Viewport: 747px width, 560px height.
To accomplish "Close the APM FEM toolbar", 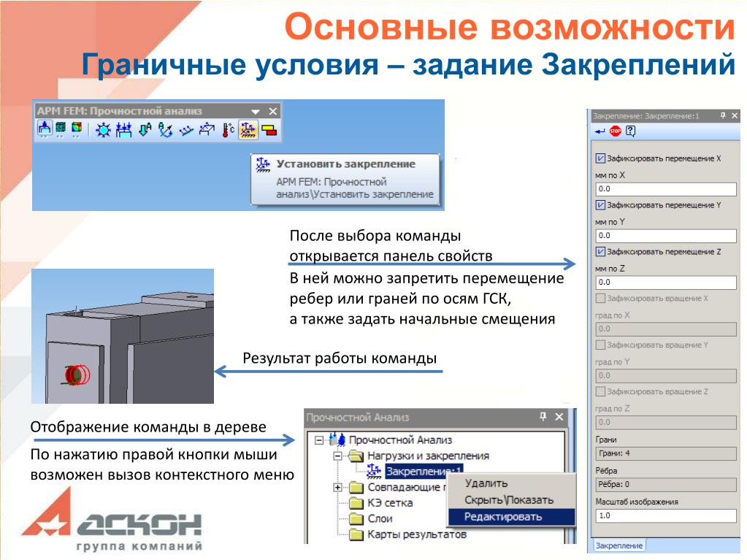I will [273, 112].
